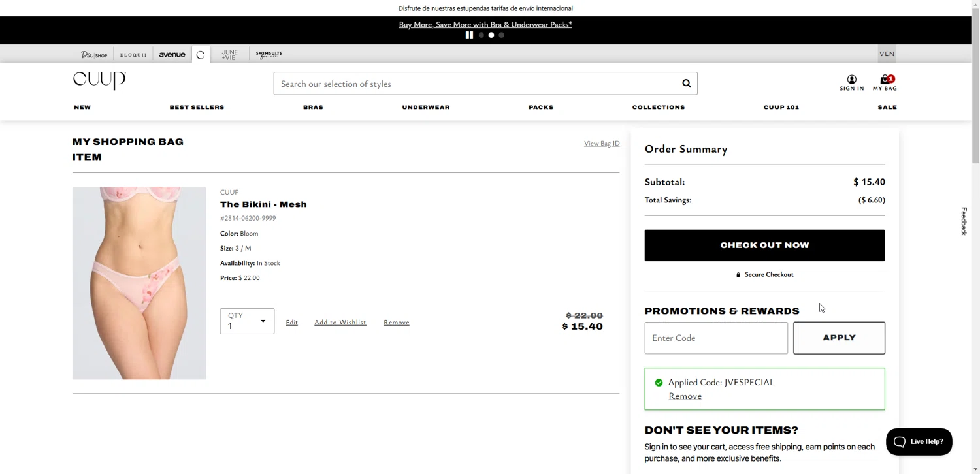Click the struck-through $ 22.00 price
This screenshot has width=980, height=474.
(584, 315)
